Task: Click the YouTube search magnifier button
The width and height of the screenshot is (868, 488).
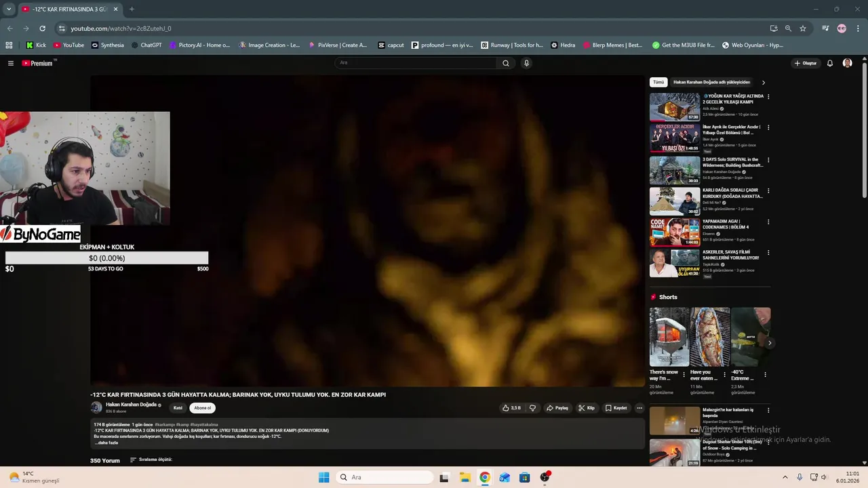Action: (505, 63)
